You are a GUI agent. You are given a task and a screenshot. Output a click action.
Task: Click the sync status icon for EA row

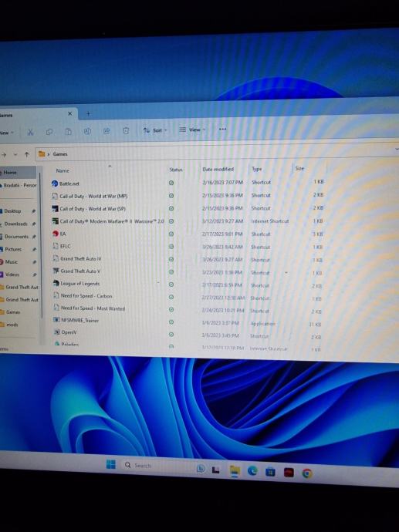171,234
